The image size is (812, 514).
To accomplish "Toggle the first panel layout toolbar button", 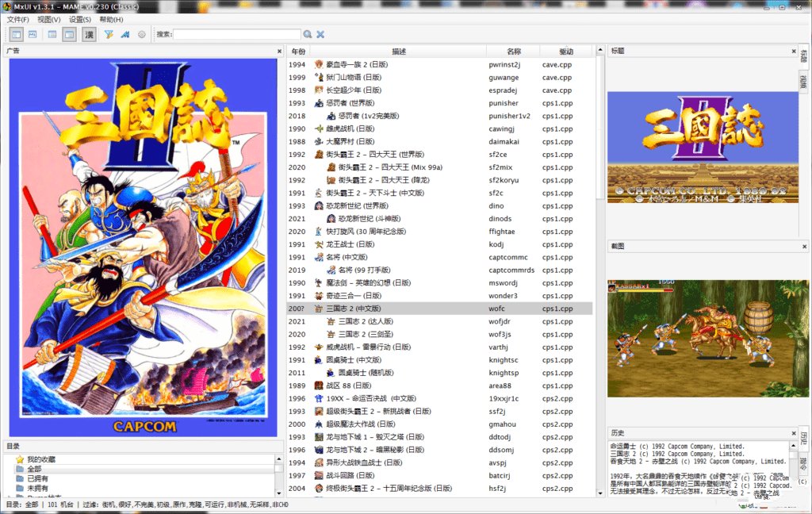I will click(17, 34).
